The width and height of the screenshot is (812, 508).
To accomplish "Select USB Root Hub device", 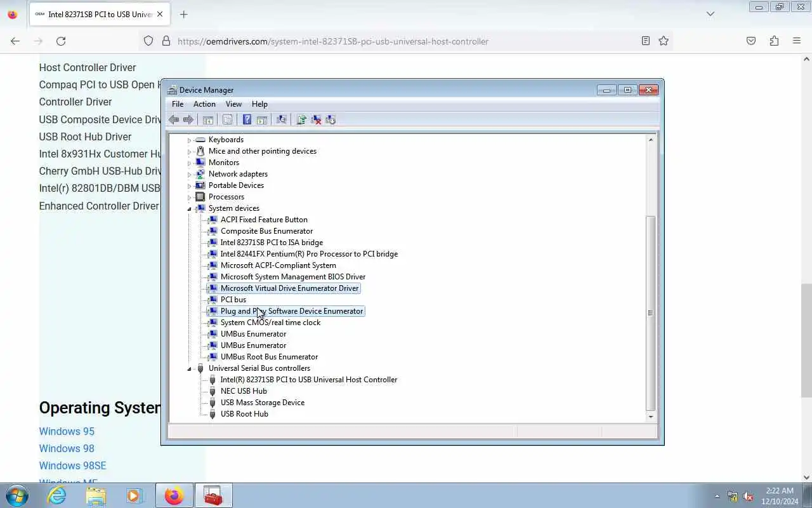I will point(244,414).
